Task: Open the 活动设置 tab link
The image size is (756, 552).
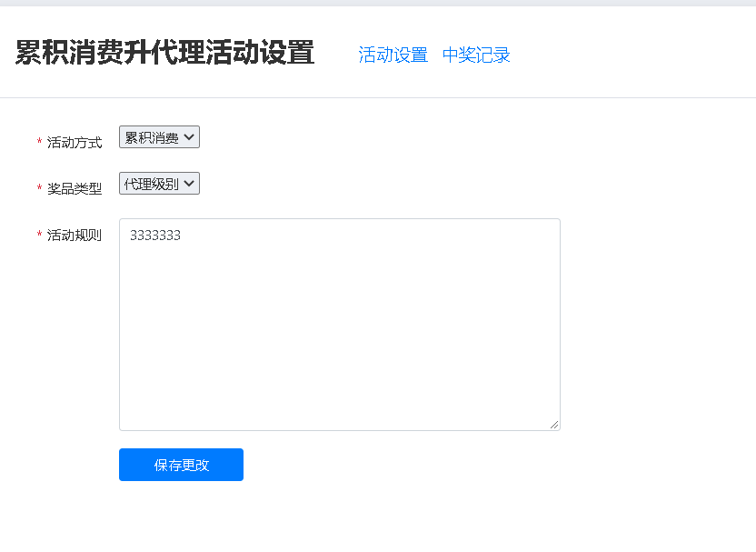Action: click(393, 55)
